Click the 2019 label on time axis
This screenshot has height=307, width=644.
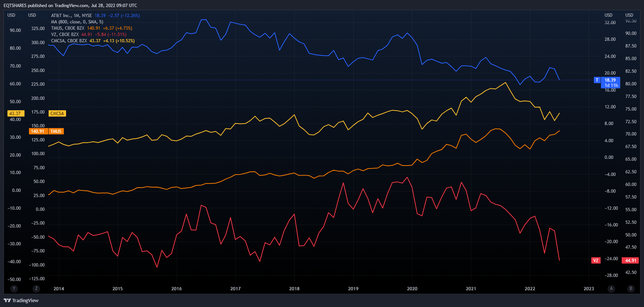[x=353, y=289]
